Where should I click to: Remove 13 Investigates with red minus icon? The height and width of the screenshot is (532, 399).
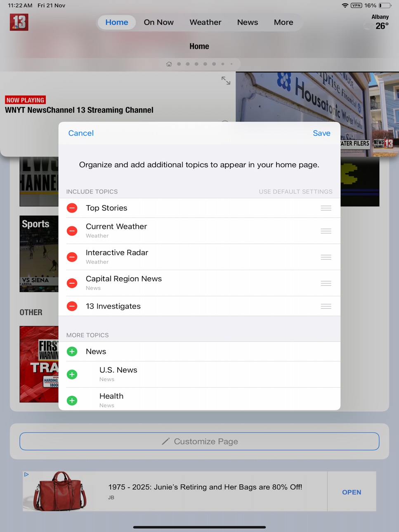point(72,306)
